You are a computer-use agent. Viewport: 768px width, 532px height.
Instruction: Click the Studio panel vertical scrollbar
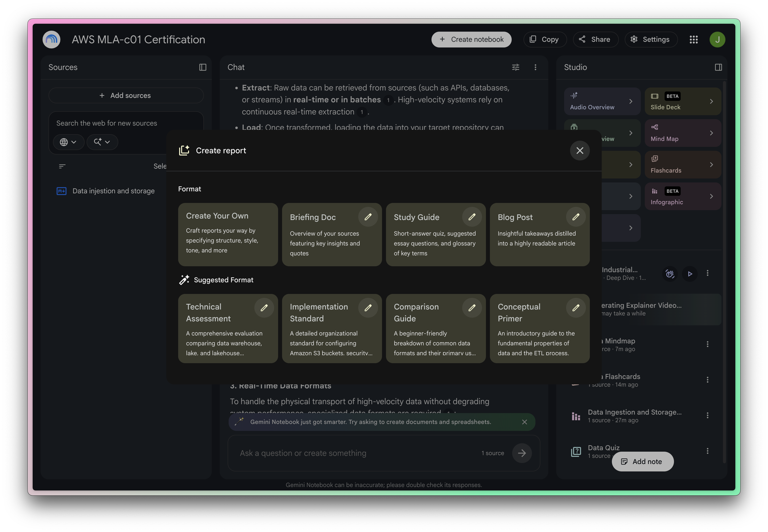click(724, 272)
